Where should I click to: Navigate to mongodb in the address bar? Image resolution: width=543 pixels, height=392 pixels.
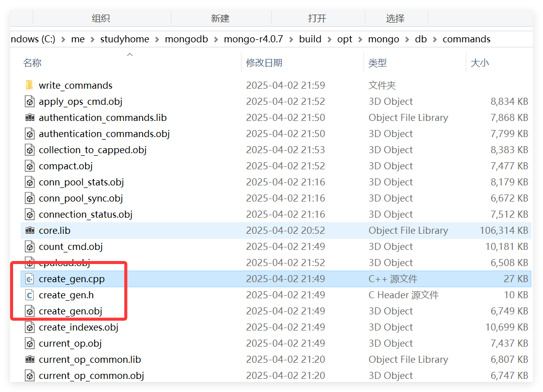[x=187, y=39]
